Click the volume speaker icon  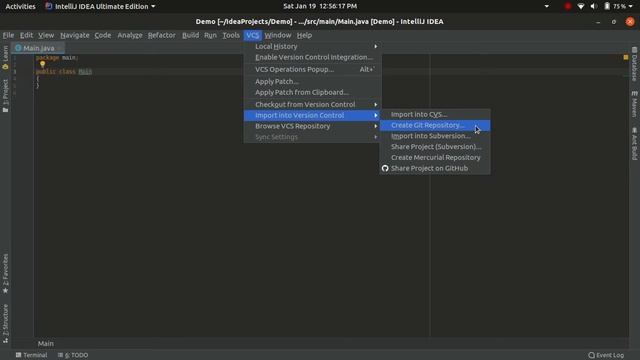point(593,6)
